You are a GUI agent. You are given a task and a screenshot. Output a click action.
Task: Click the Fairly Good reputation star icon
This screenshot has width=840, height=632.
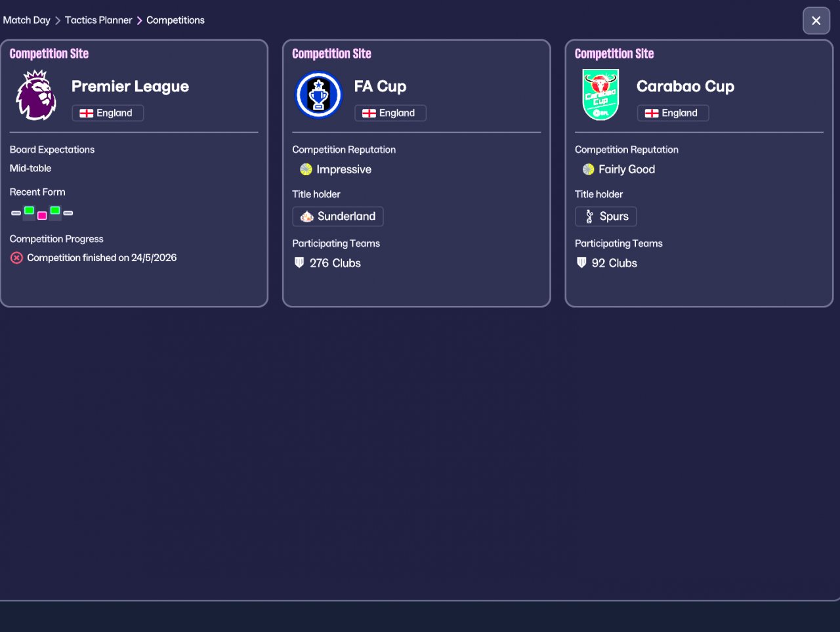588,169
